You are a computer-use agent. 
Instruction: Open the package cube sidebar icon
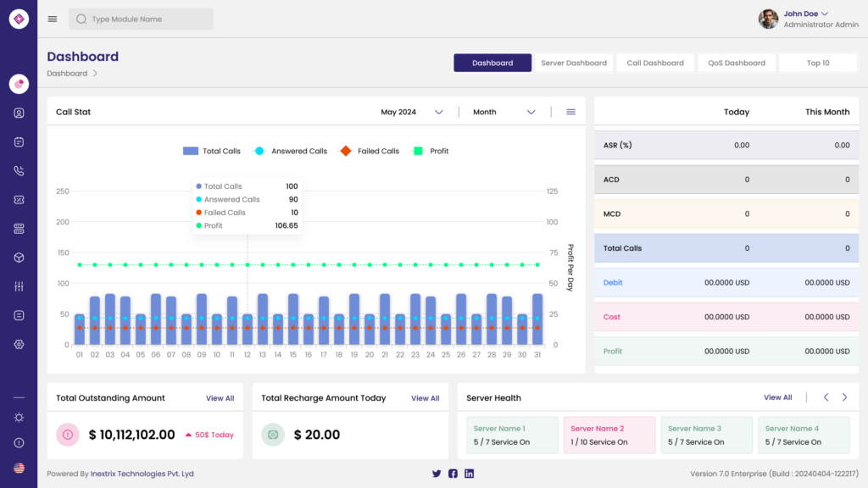[19, 258]
